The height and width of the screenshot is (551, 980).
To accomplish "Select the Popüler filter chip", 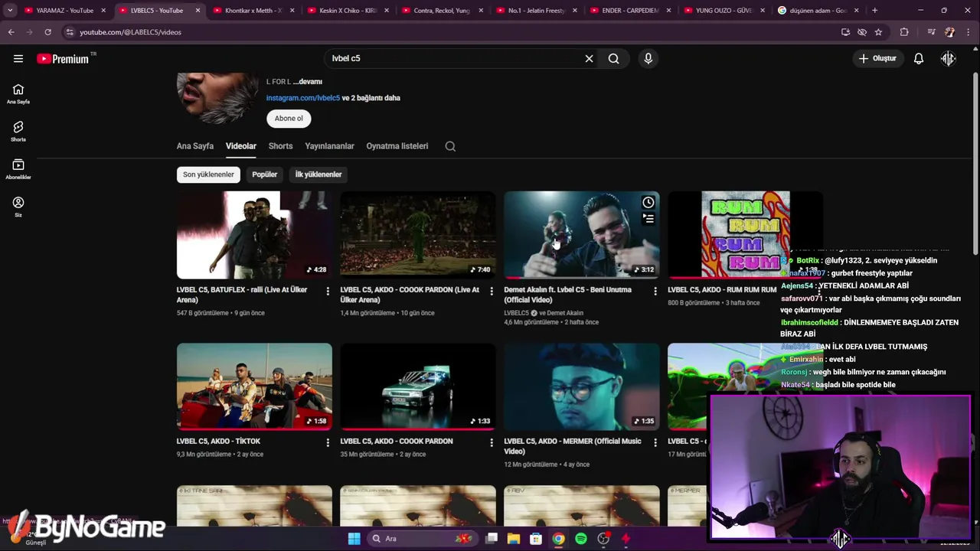I will pyautogui.click(x=265, y=174).
